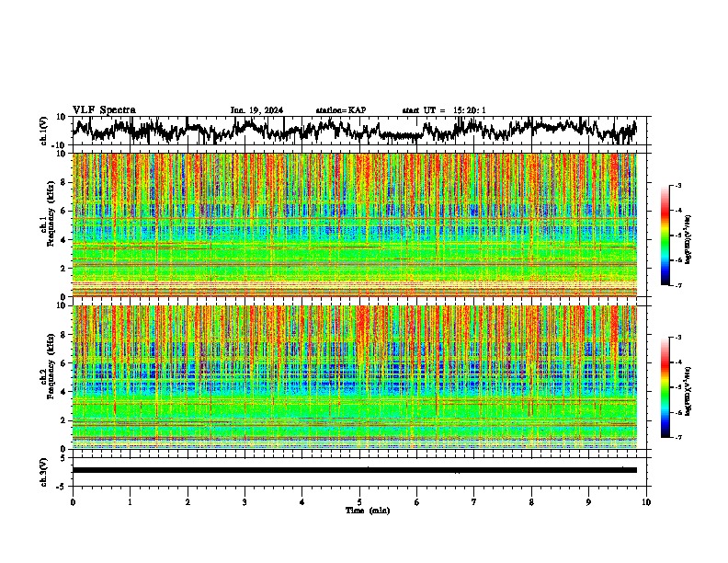This screenshot has height=563, width=728.
Task: Select the date label Jan. 19, 2024
Action: pyautogui.click(x=256, y=110)
